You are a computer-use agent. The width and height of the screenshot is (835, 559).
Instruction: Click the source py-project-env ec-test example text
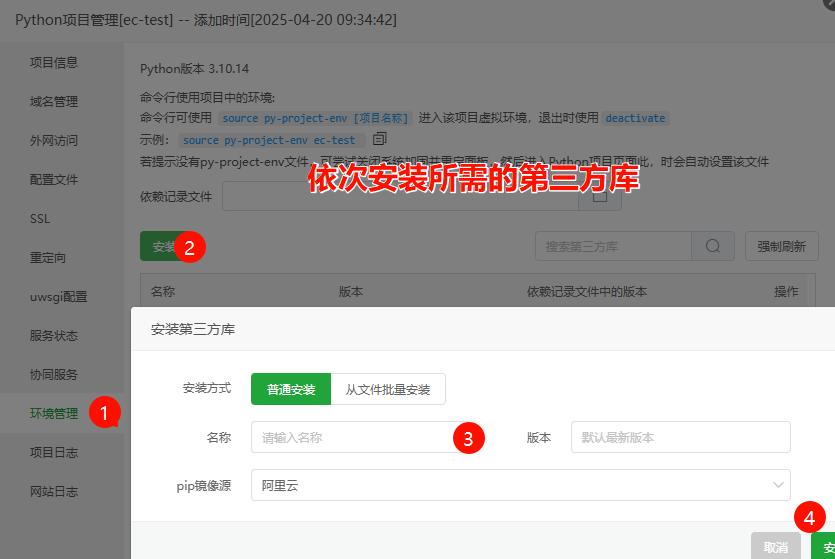coord(269,140)
